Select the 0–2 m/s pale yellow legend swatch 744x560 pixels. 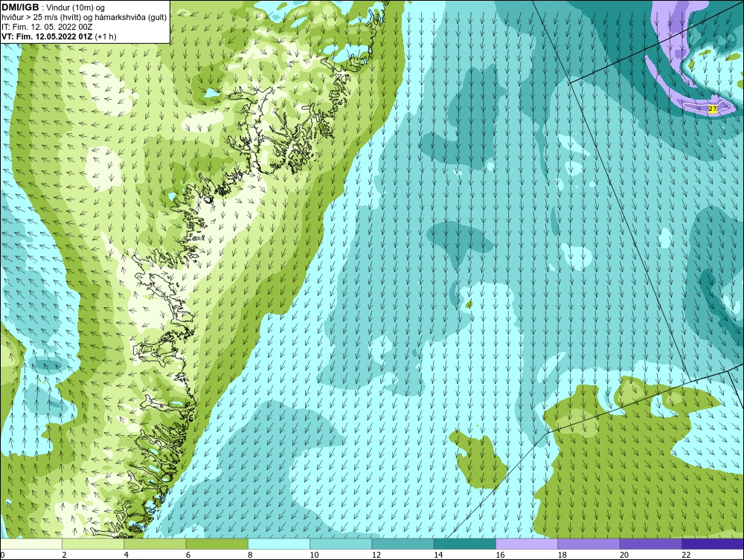tap(31, 544)
